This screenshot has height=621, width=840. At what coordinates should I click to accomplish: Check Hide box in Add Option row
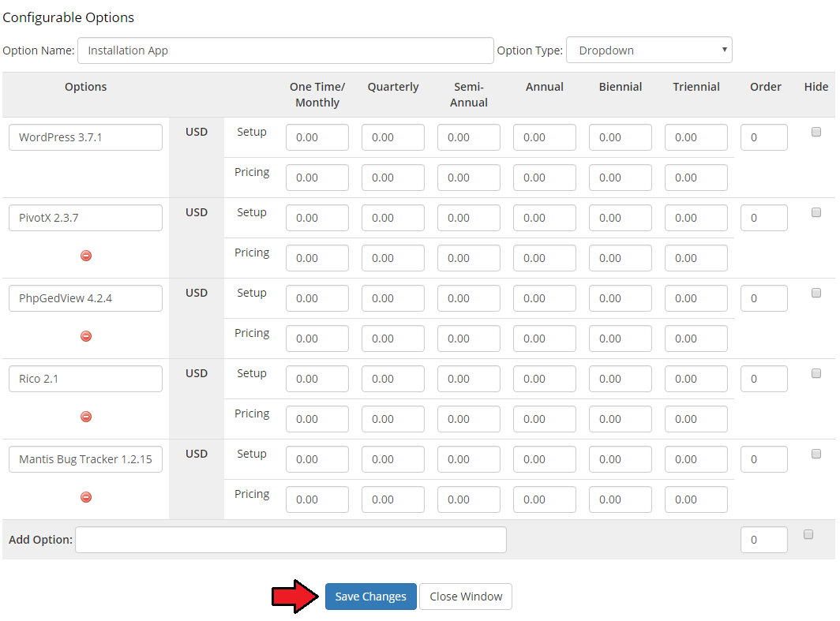pyautogui.click(x=808, y=534)
